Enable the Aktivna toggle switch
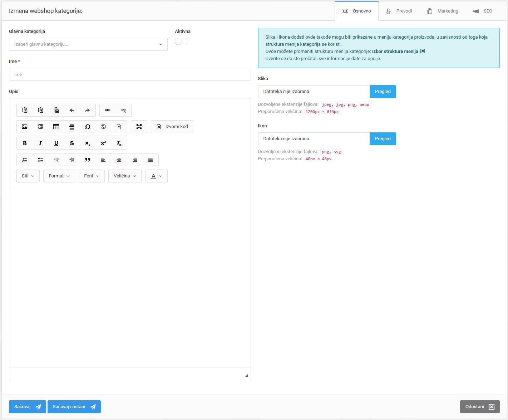508x420 pixels. [181, 41]
